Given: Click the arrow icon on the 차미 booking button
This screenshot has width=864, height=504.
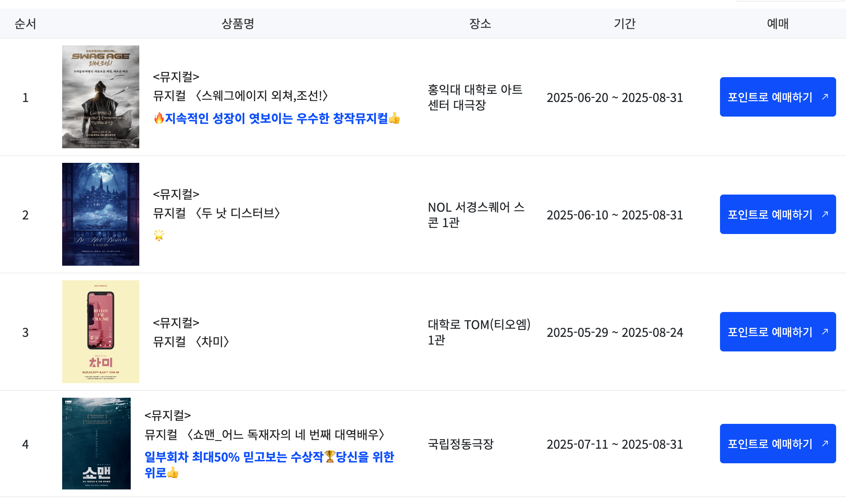Looking at the screenshot, I should coord(825,332).
